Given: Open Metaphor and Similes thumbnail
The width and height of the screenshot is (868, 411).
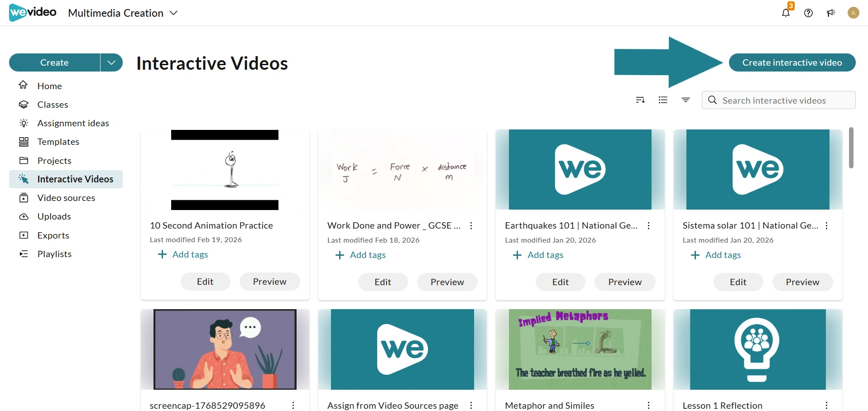Looking at the screenshot, I should click(x=580, y=349).
